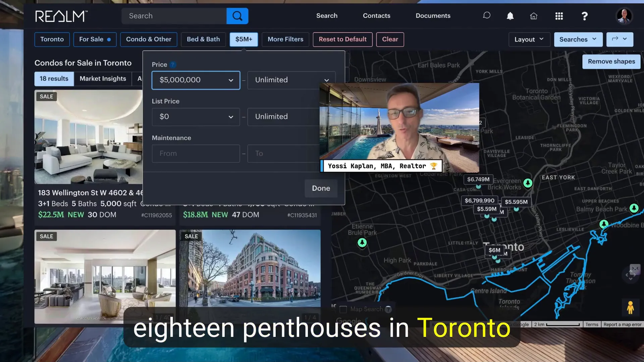Expand the Layout dropdown

[529, 39]
